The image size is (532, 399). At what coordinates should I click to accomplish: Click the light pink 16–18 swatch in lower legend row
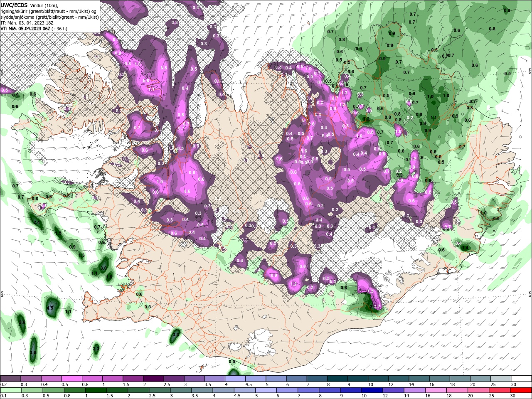(x=436, y=390)
